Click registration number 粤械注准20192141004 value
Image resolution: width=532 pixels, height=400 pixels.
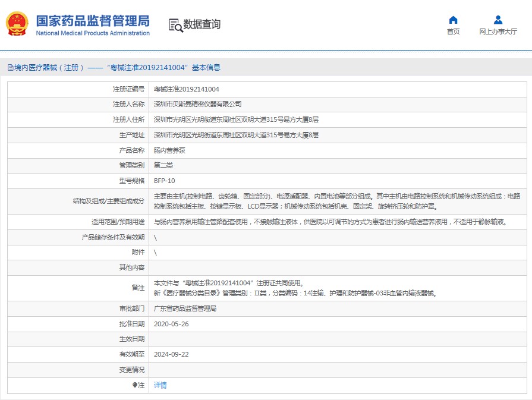[186, 89]
